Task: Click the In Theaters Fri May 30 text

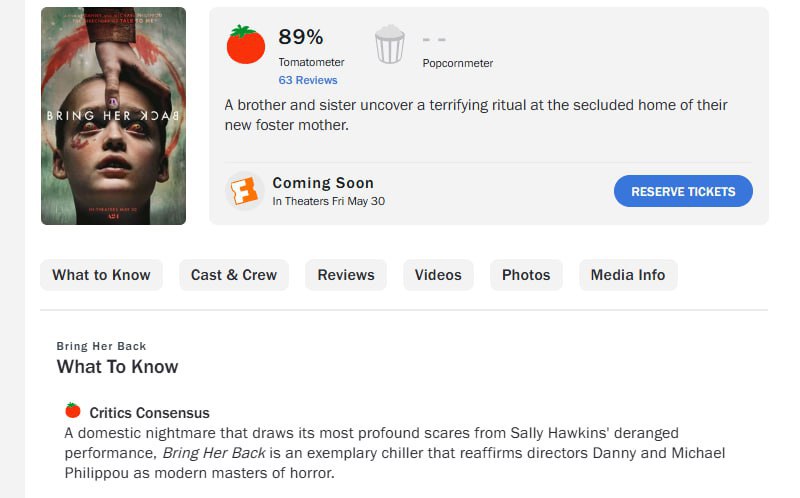Action: tap(329, 201)
